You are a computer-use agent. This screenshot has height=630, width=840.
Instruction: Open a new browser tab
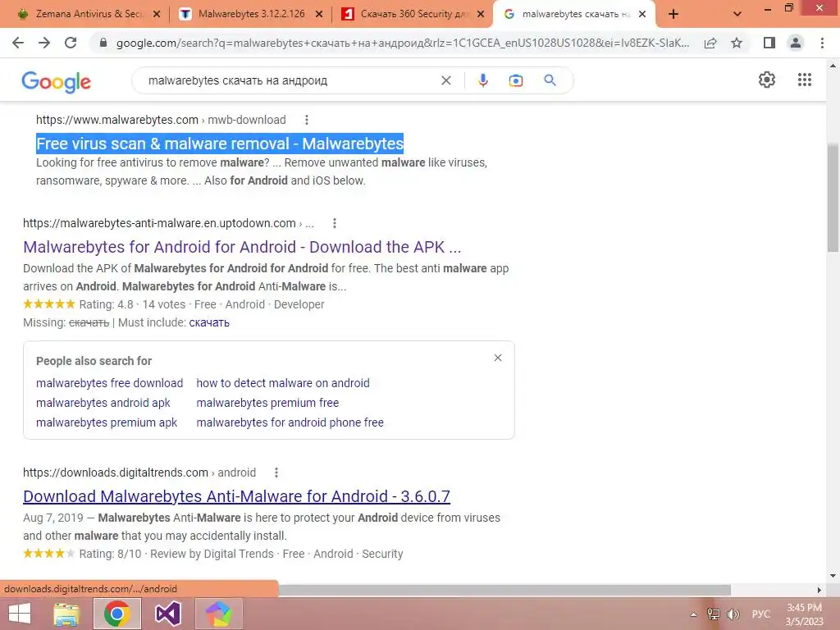coord(673,15)
